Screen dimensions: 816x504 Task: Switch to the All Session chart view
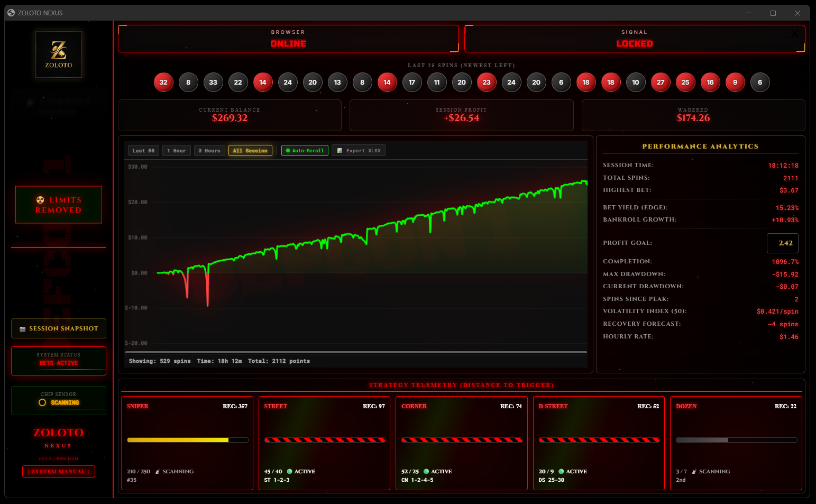click(x=250, y=150)
